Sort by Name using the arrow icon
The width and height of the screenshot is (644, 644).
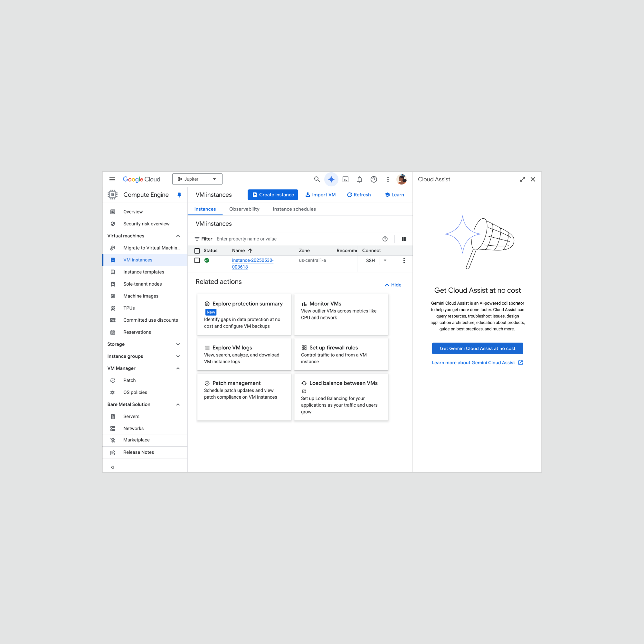(250, 251)
